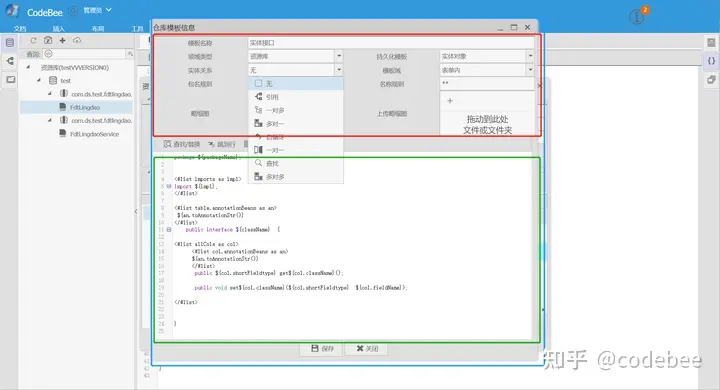Click the file drop zone 拖动到此处
The width and height of the screenshot is (720, 390).
point(488,124)
